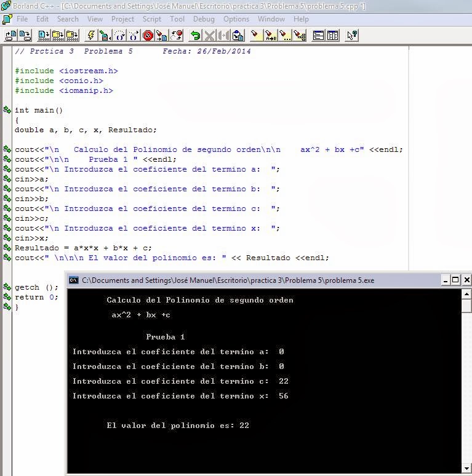Image resolution: width=472 pixels, height=476 pixels.
Task: Click the Paste clipboard toolbar icon
Action: click(238, 36)
